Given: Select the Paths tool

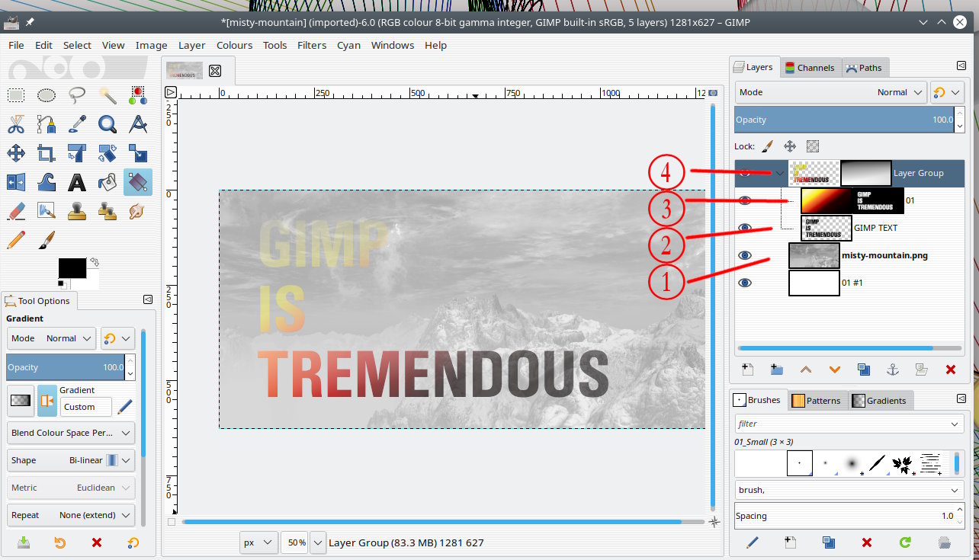Looking at the screenshot, I should [x=47, y=124].
